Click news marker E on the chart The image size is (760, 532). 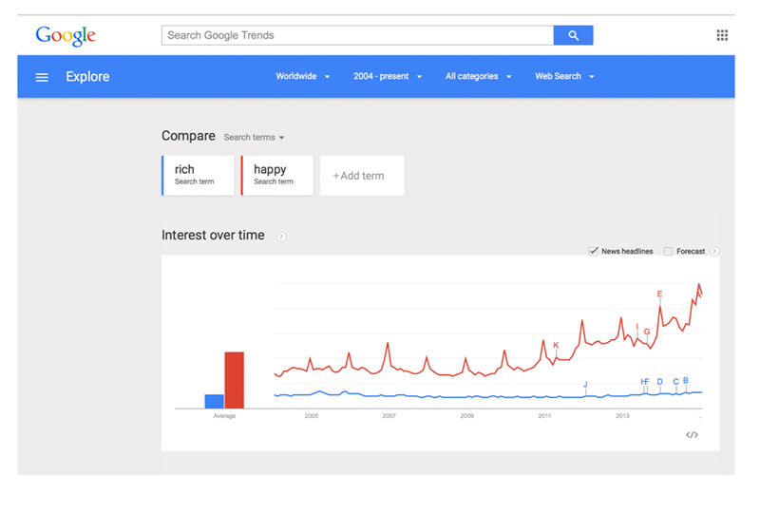tap(659, 294)
